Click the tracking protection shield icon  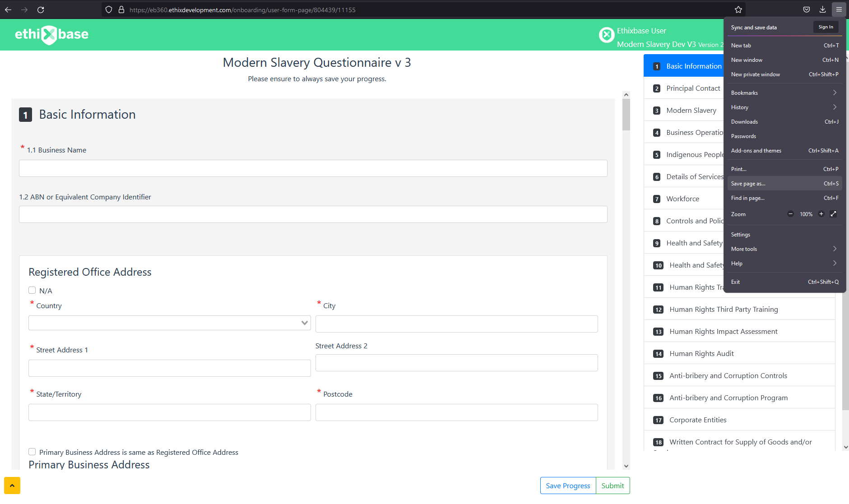click(108, 9)
